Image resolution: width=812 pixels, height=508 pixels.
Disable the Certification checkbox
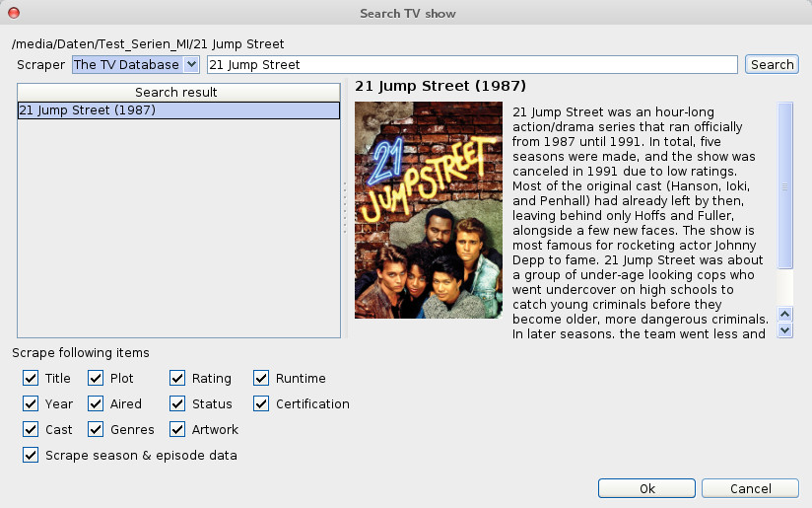pyautogui.click(x=261, y=403)
